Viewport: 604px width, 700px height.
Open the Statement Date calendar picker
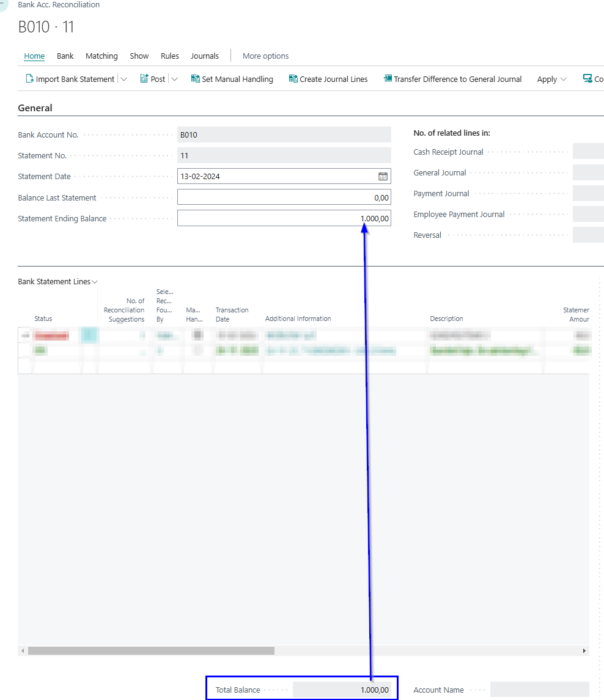pos(383,177)
